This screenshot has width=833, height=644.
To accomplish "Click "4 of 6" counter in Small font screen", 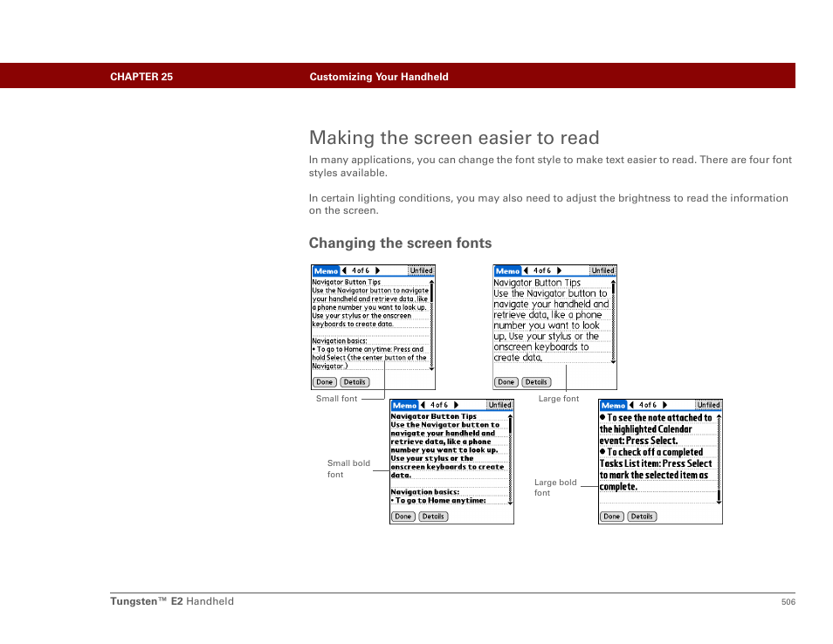I will pyautogui.click(x=361, y=271).
